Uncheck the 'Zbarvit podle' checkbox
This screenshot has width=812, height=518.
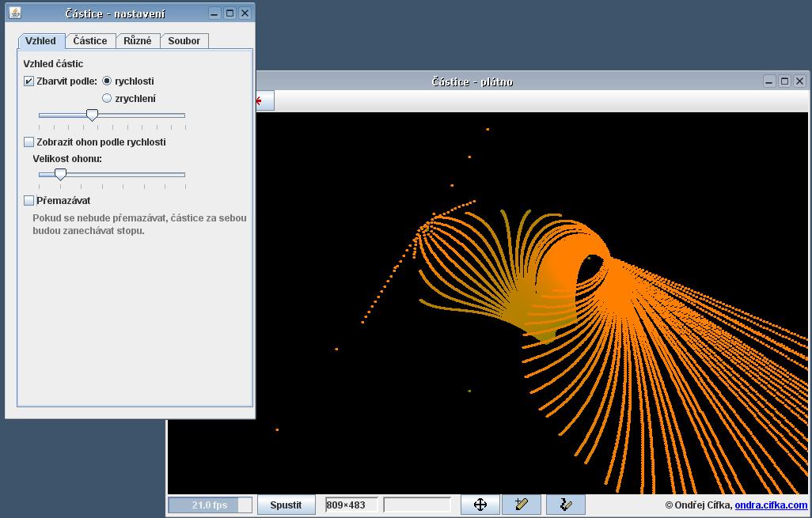(29, 81)
